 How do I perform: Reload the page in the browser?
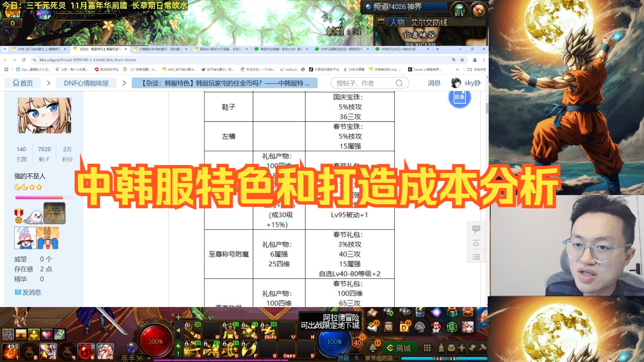pyautogui.click(x=23, y=60)
